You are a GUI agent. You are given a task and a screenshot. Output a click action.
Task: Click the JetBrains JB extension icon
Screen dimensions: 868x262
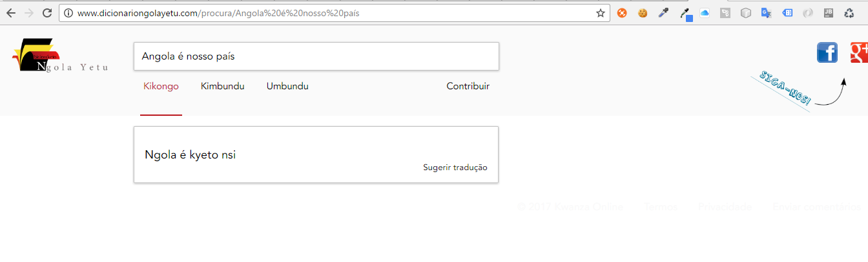829,13
